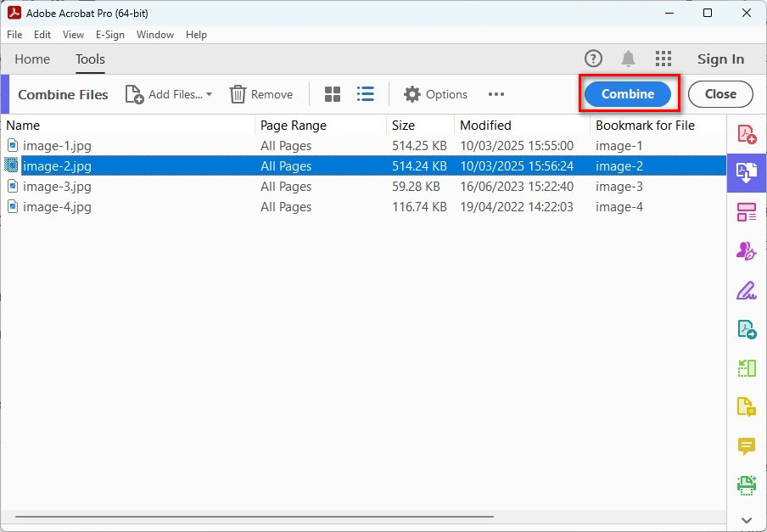
Task: Open the Comment tool
Action: [747, 445]
